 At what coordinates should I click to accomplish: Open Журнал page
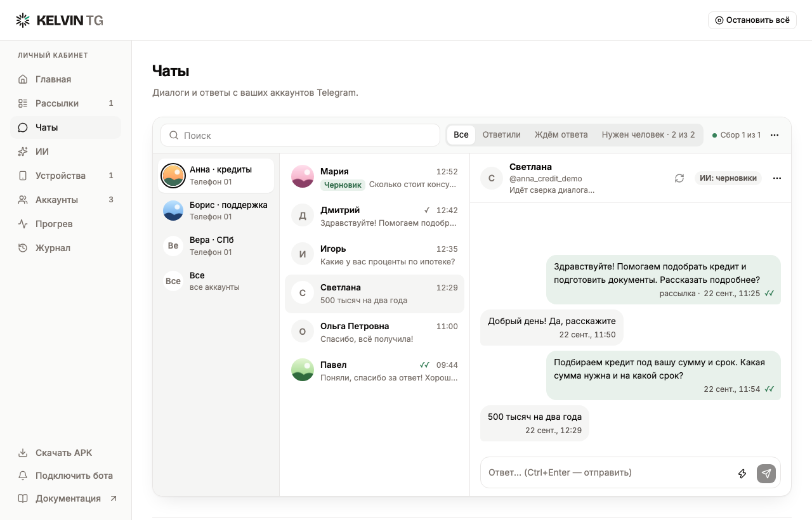click(65, 248)
